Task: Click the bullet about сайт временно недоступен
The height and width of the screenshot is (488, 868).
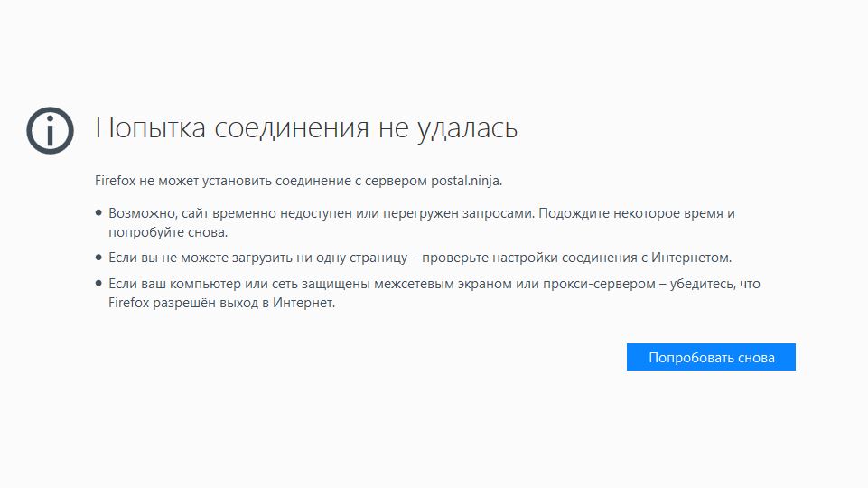Action: [421, 222]
